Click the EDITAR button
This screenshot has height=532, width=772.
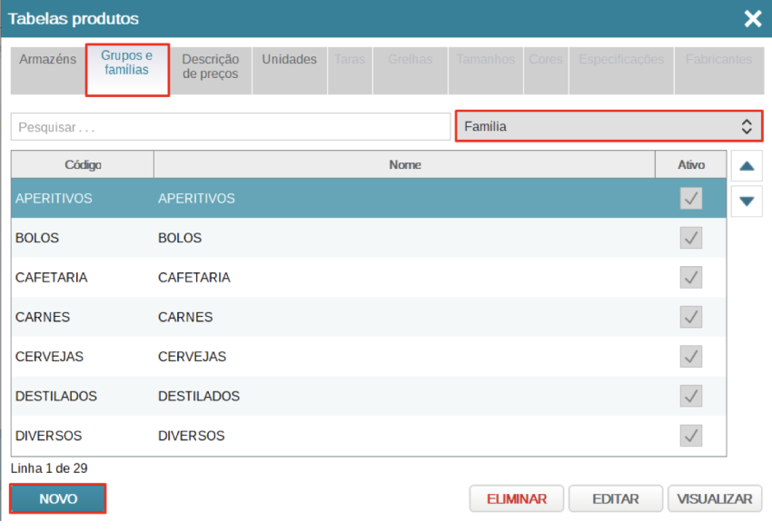coord(615,499)
